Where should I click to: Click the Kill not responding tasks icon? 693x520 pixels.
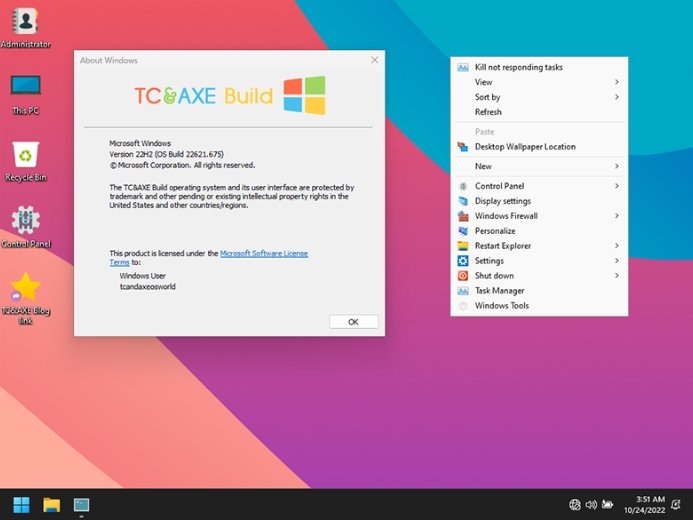click(463, 68)
